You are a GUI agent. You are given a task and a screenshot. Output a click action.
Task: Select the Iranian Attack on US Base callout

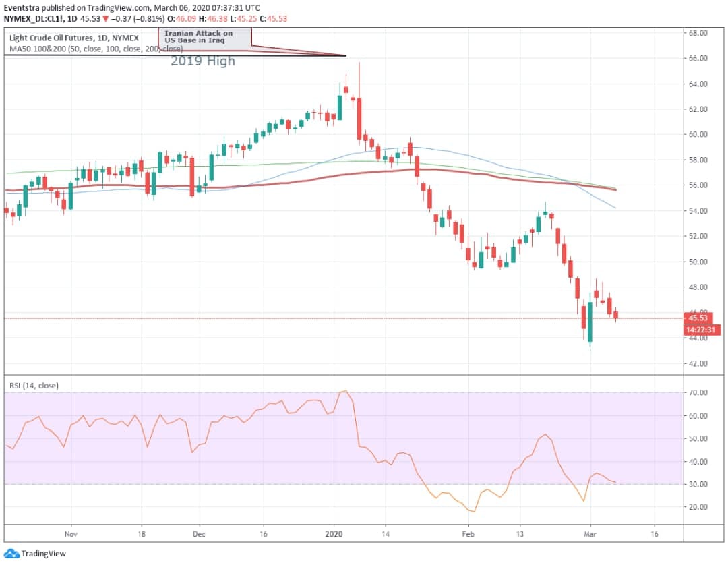pyautogui.click(x=205, y=37)
